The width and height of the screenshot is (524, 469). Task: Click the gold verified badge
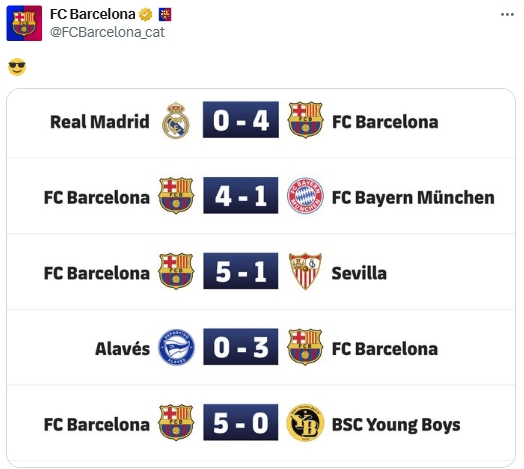coord(146,15)
